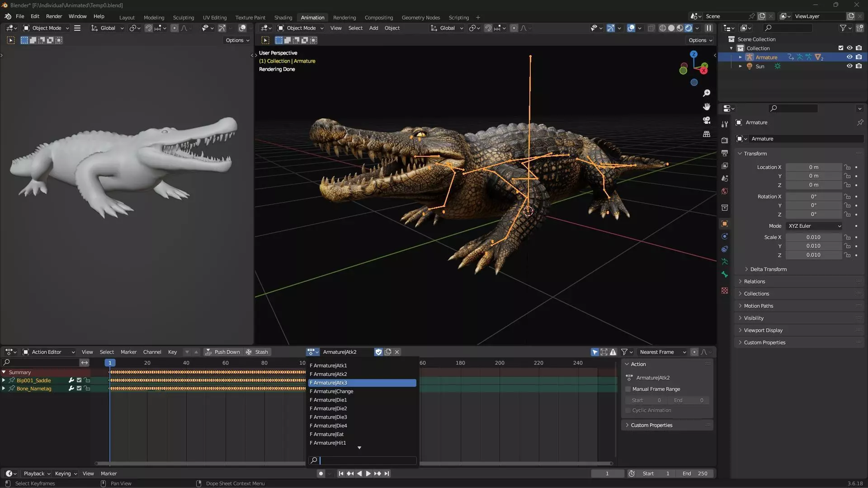868x488 pixels.
Task: Open the Render properties tab
Action: click(x=725, y=140)
